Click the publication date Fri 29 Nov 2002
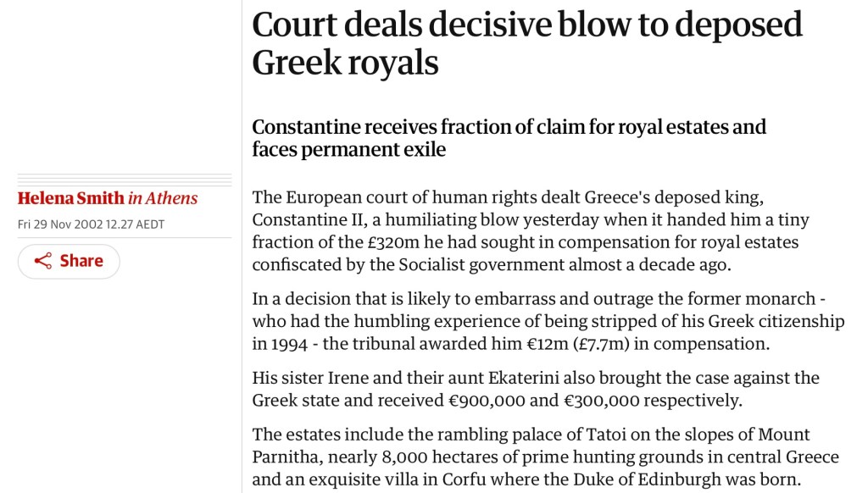868x493 pixels. [x=91, y=224]
